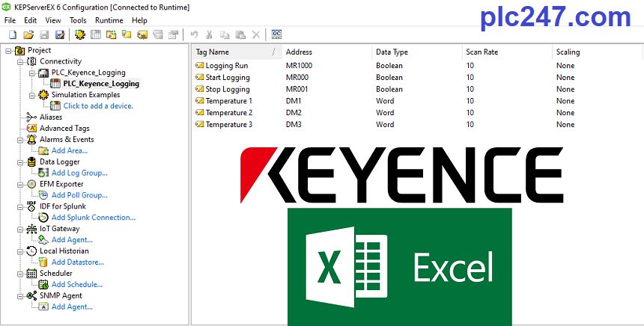This screenshot has height=326, width=644.
Task: Click the tag icon beside Logging Run
Action: [x=200, y=66]
